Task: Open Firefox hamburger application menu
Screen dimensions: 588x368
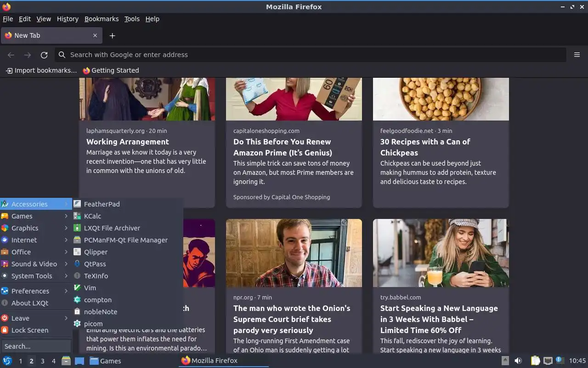Action: coord(577,55)
